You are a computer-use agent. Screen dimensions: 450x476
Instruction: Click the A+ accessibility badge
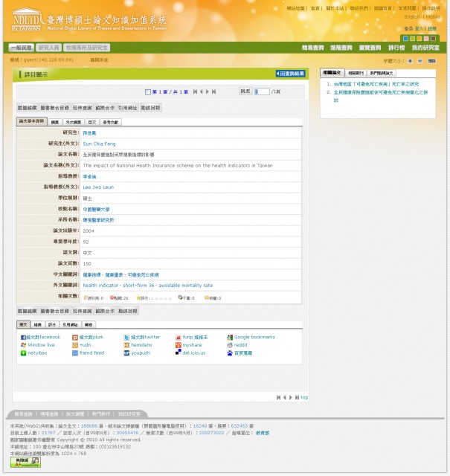(x=25, y=462)
